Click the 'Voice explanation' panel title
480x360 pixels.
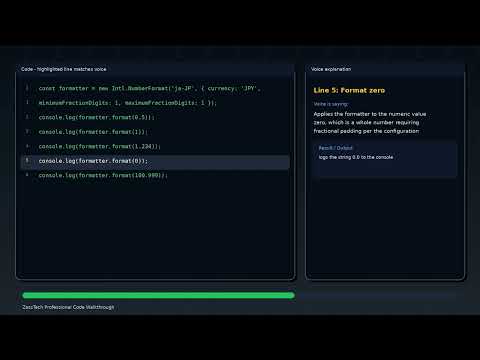click(x=331, y=69)
